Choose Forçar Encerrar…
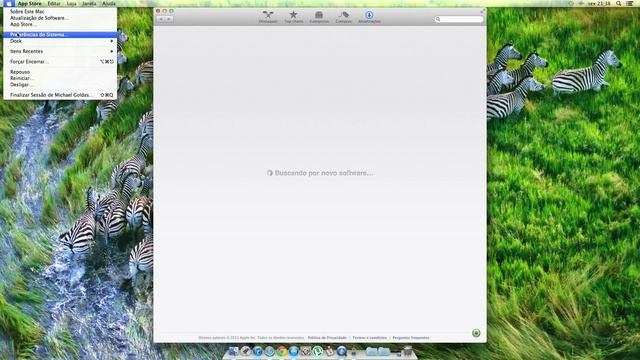Viewport: 640px width, 360px height. (60, 62)
